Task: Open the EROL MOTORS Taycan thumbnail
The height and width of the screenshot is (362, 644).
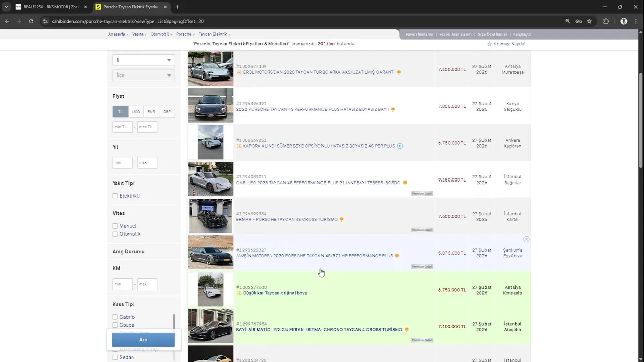Action: tap(211, 69)
